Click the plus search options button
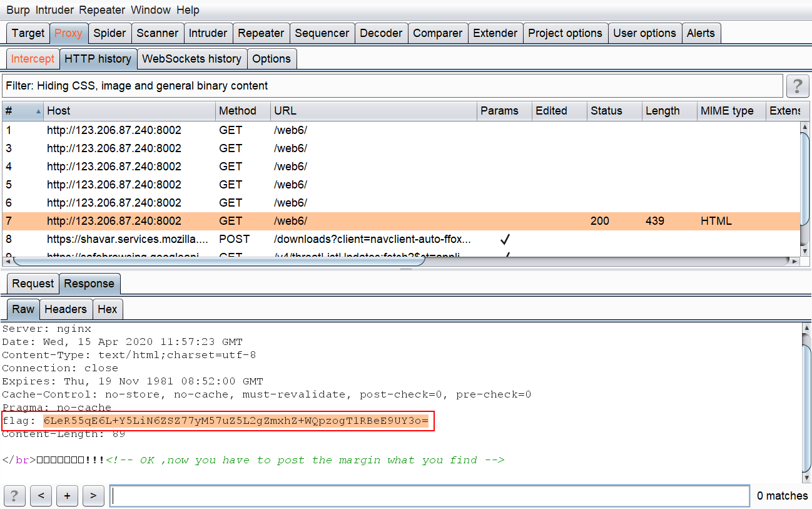812x509 pixels. (67, 496)
